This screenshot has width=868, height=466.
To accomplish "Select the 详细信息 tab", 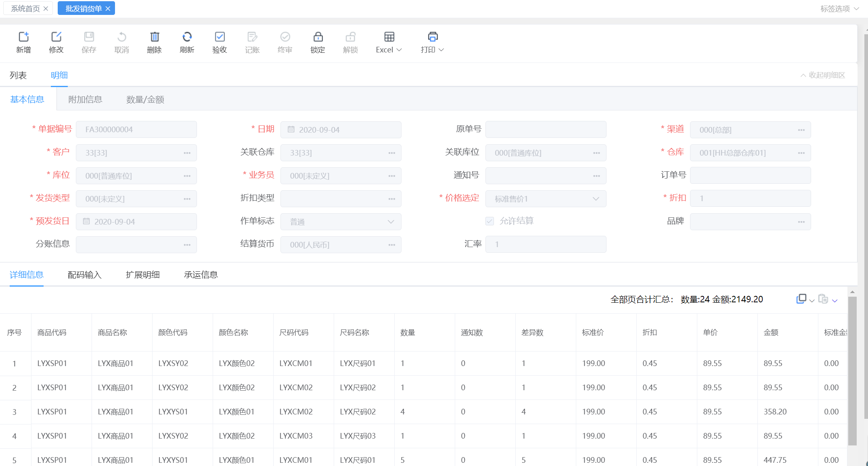I will (27, 275).
